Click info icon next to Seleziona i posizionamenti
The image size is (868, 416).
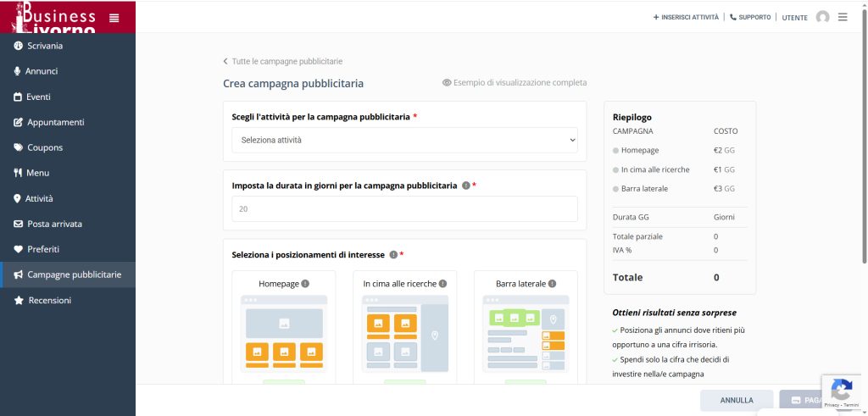[393, 255]
